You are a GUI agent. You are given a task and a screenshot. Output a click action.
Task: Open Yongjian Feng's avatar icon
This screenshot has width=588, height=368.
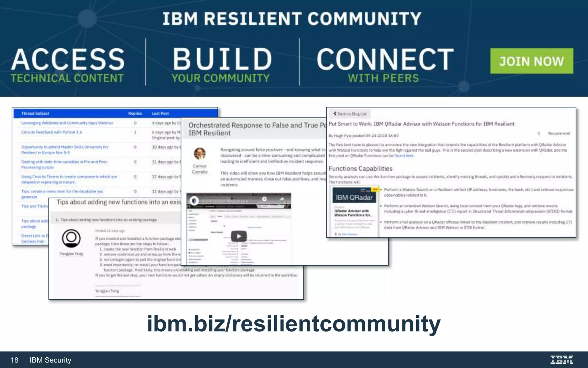point(71,238)
